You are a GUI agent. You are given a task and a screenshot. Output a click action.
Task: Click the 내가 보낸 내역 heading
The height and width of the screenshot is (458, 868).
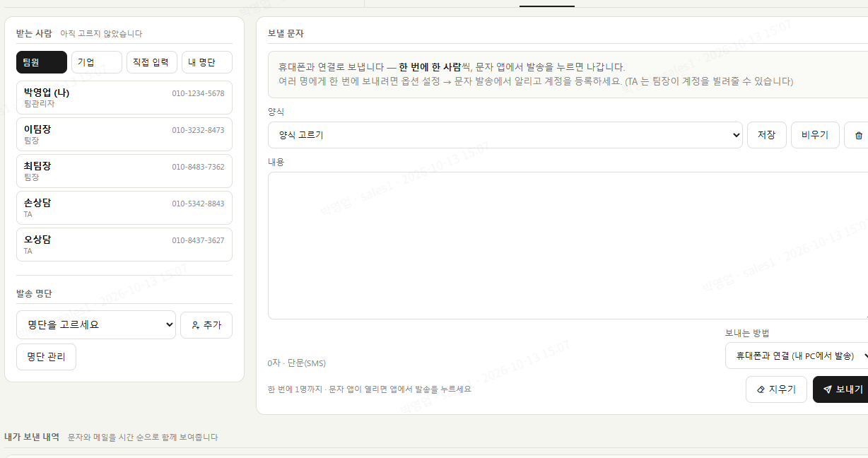[x=32, y=437]
